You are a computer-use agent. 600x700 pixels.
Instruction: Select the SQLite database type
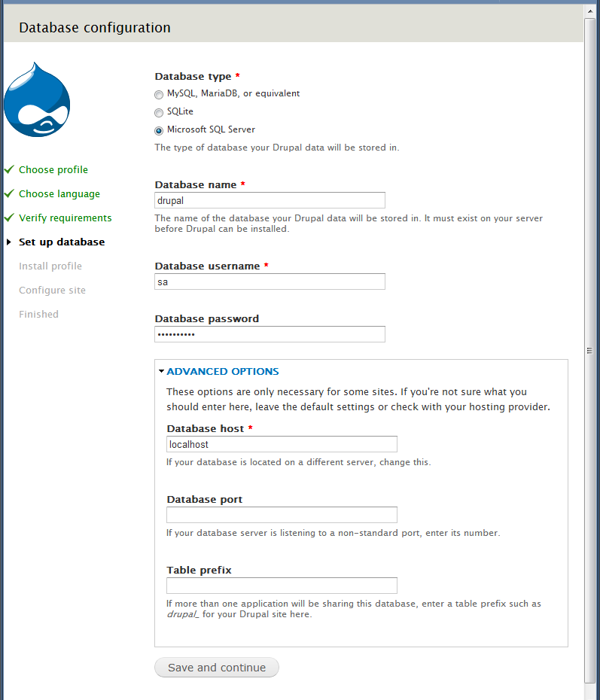click(x=159, y=112)
